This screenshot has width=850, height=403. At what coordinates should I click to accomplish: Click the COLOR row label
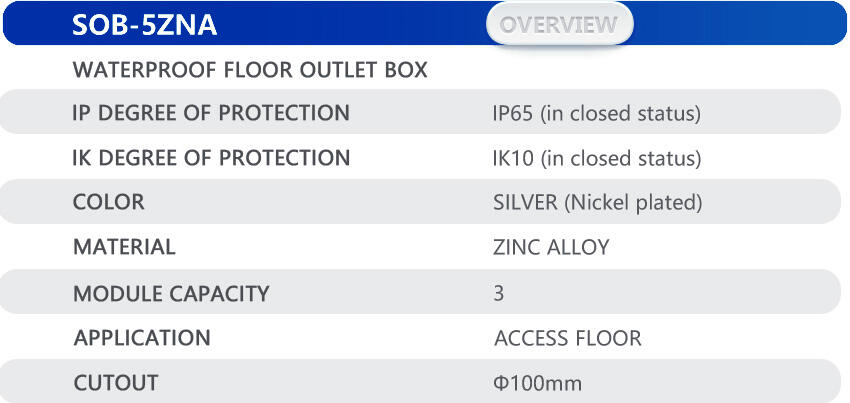coord(108,202)
